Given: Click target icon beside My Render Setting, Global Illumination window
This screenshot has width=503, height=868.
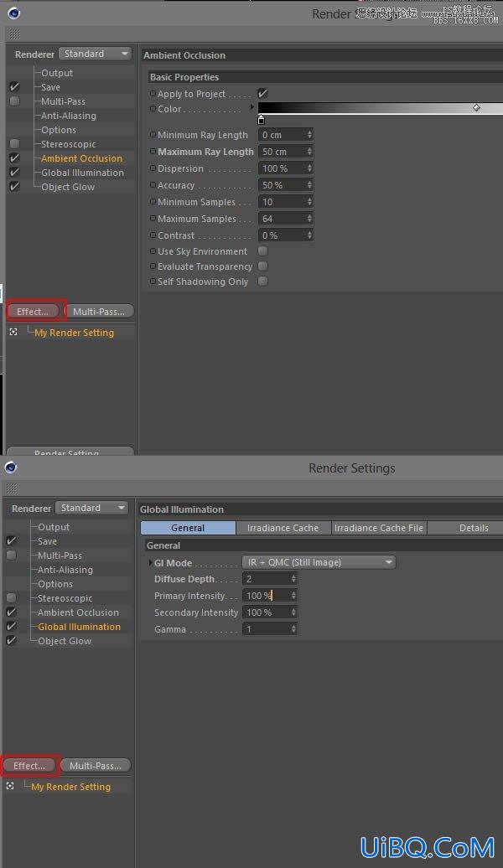Looking at the screenshot, I should click(x=10, y=786).
